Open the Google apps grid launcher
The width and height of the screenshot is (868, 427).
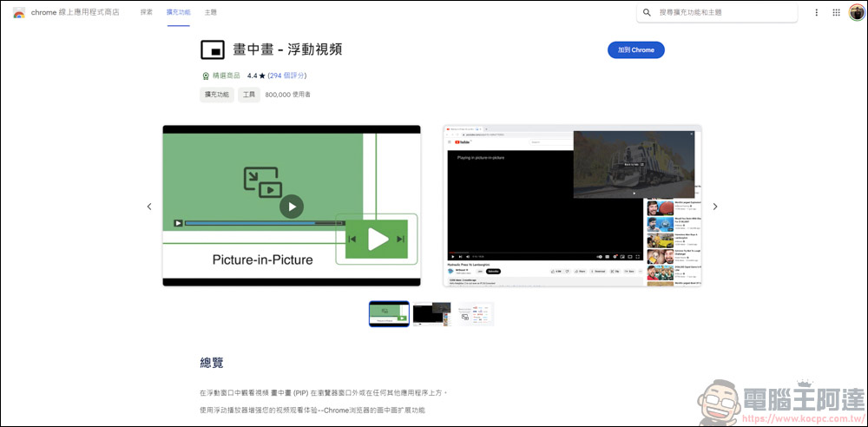pos(836,13)
